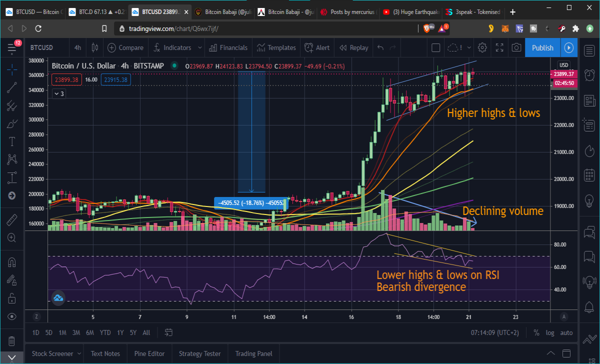This screenshot has width=600, height=364.
Task: Hide all drawings with eye icon
Action: [12, 316]
